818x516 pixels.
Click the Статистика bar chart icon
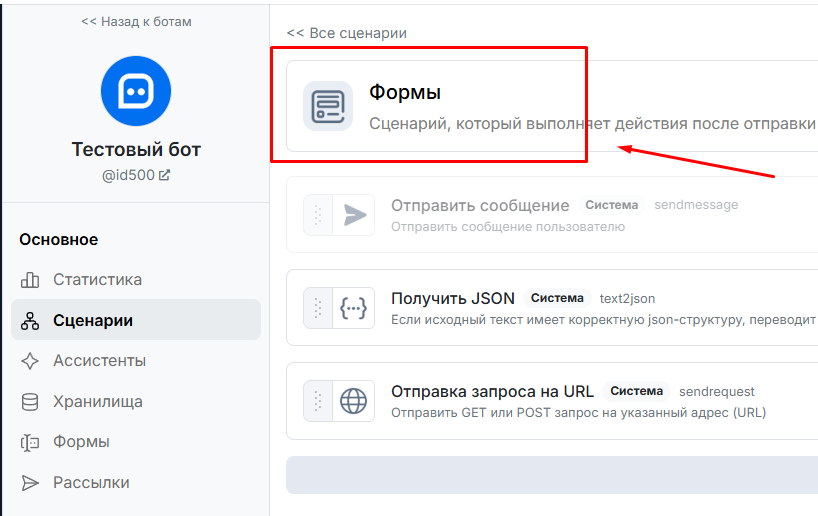coord(30,280)
